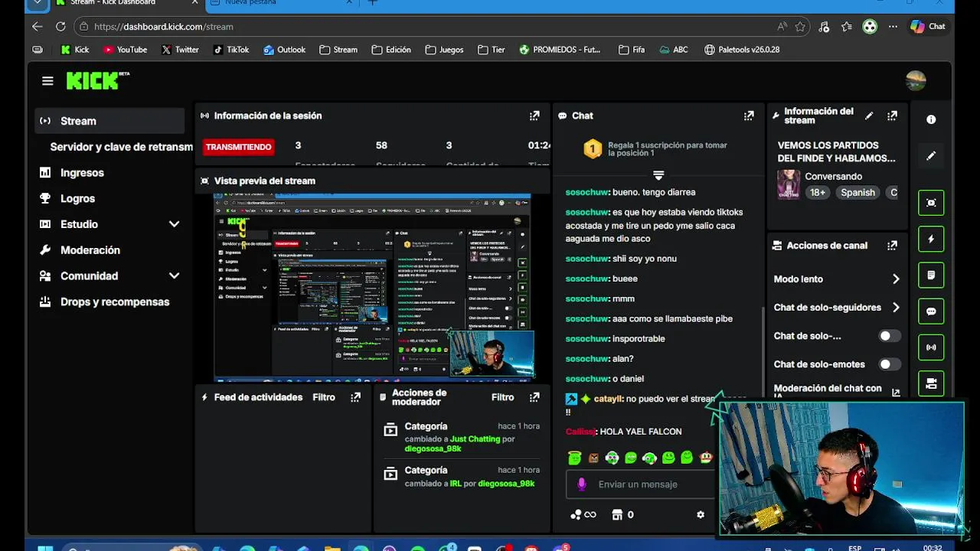Click the Conversando category thumbnail image
Screen dimensions: 980x551
[x=789, y=184]
